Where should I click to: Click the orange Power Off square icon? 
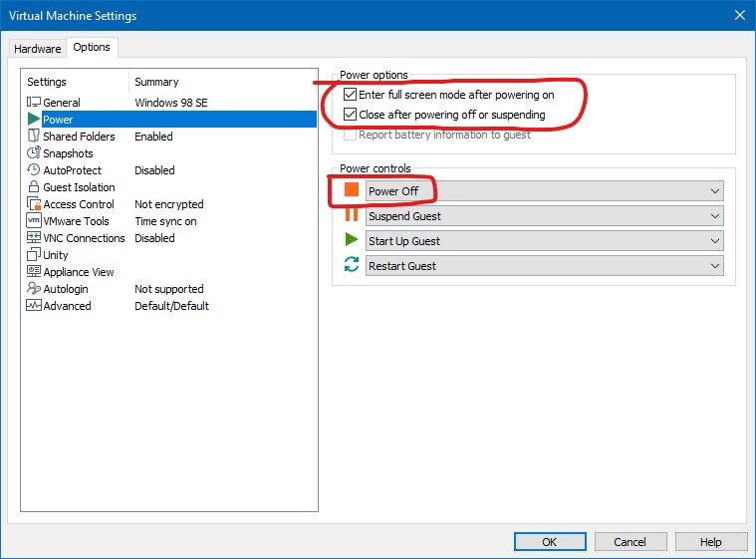352,189
